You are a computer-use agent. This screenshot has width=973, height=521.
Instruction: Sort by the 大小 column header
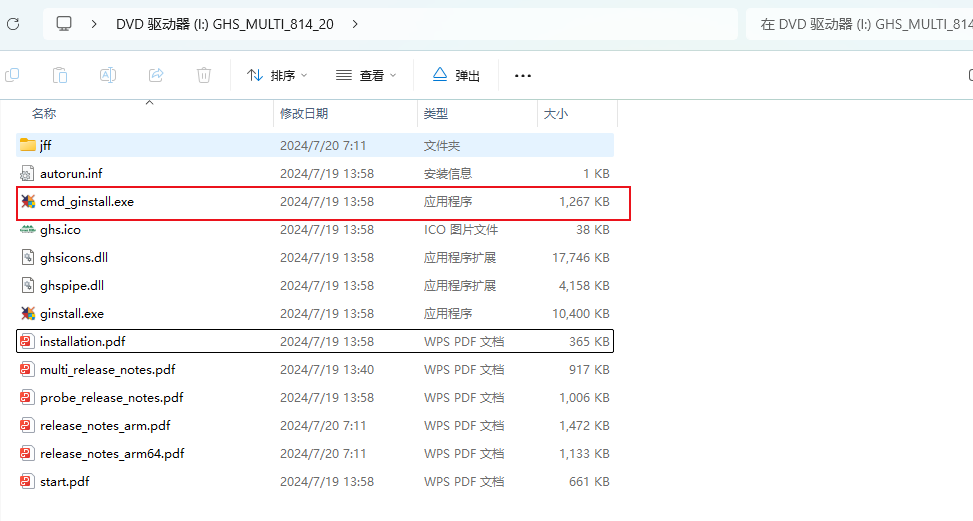[x=555, y=114]
